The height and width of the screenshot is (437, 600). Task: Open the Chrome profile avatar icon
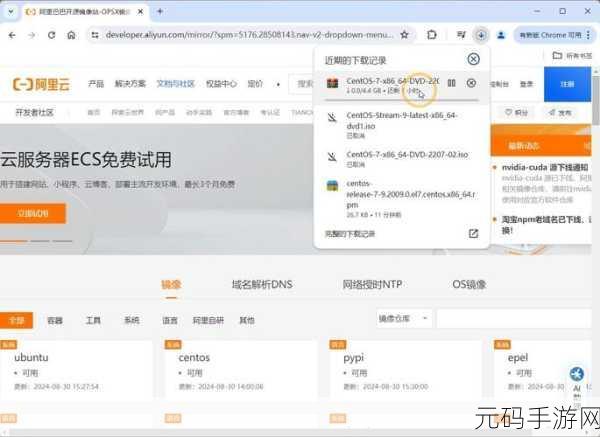501,35
